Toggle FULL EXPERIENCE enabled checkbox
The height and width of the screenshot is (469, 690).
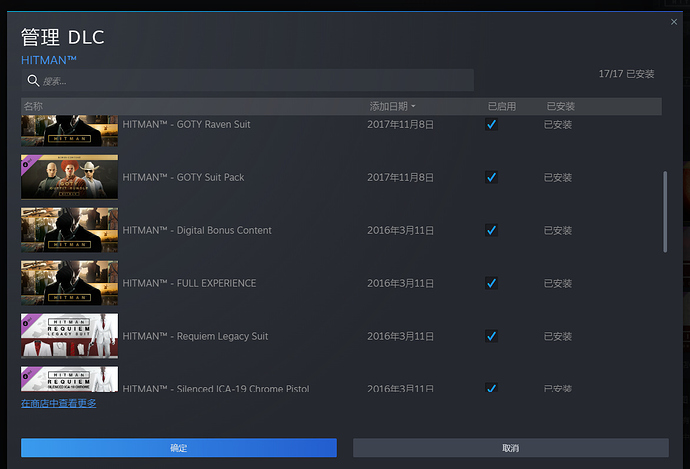492,283
